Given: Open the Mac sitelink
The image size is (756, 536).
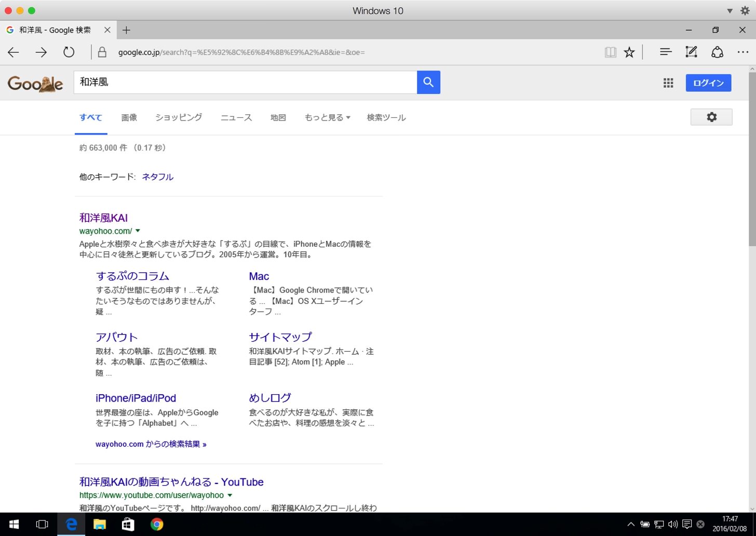Looking at the screenshot, I should (x=259, y=276).
